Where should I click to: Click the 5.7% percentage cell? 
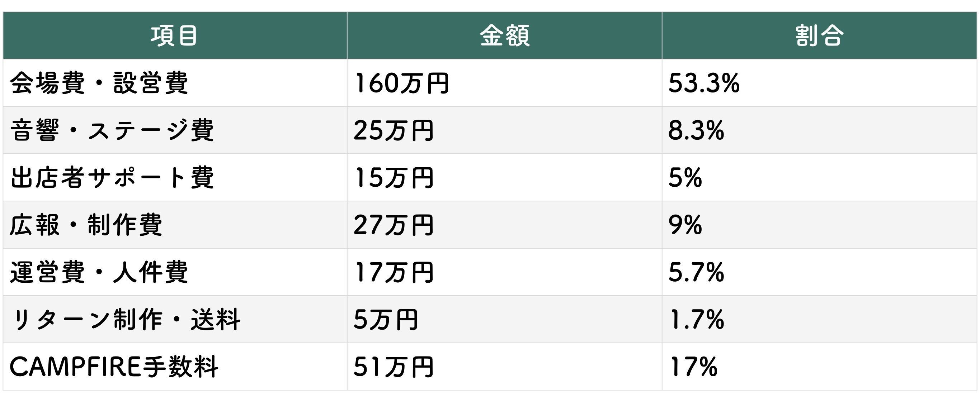pos(696,272)
